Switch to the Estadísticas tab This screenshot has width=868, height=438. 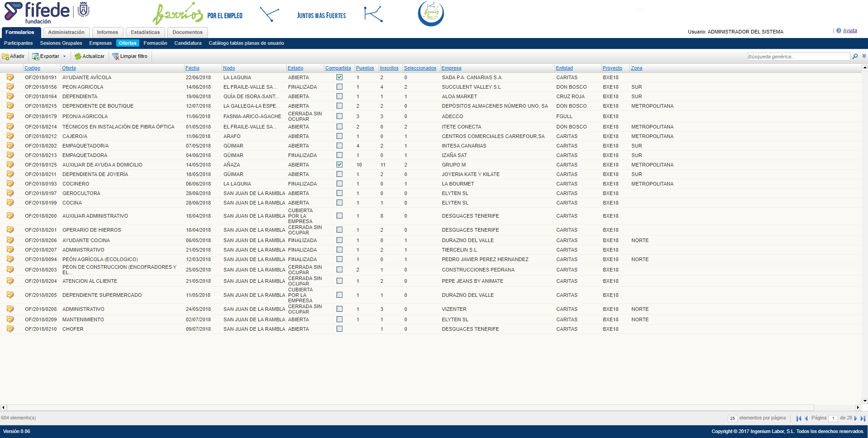145,33
